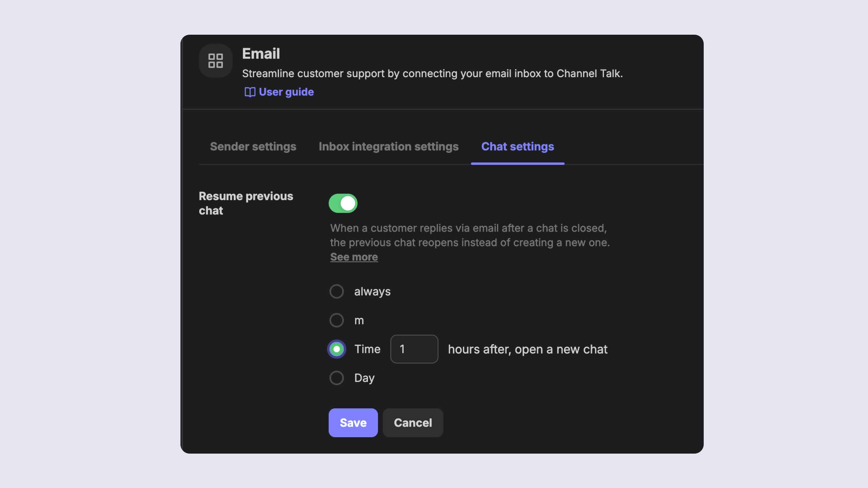This screenshot has width=868, height=488.
Task: Disable the Resume previous chat toggle
Action: 343,203
